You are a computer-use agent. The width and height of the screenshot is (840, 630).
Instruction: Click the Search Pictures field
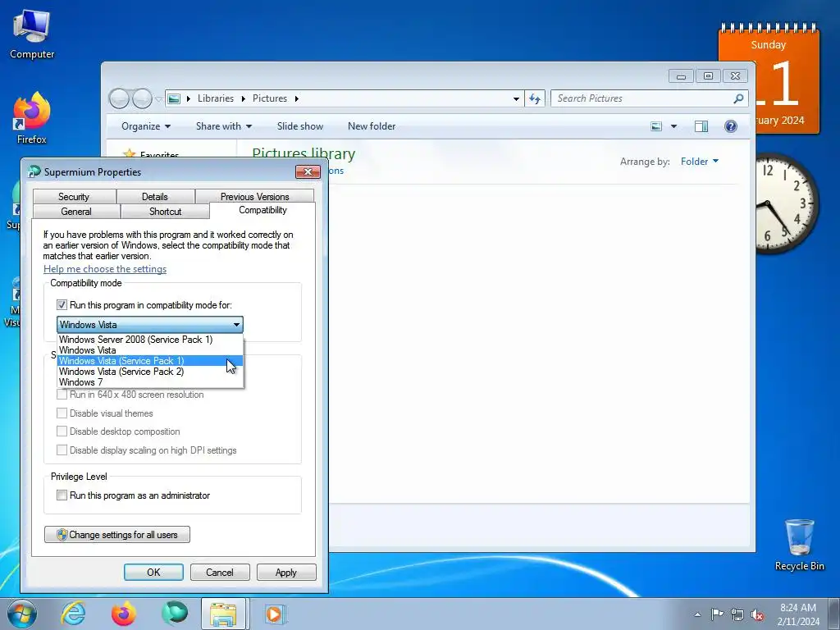pyautogui.click(x=643, y=98)
